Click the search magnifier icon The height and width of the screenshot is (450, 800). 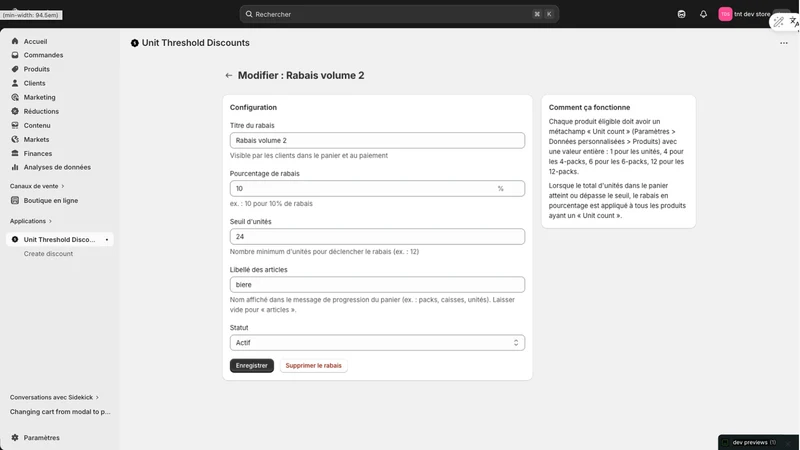click(x=249, y=14)
